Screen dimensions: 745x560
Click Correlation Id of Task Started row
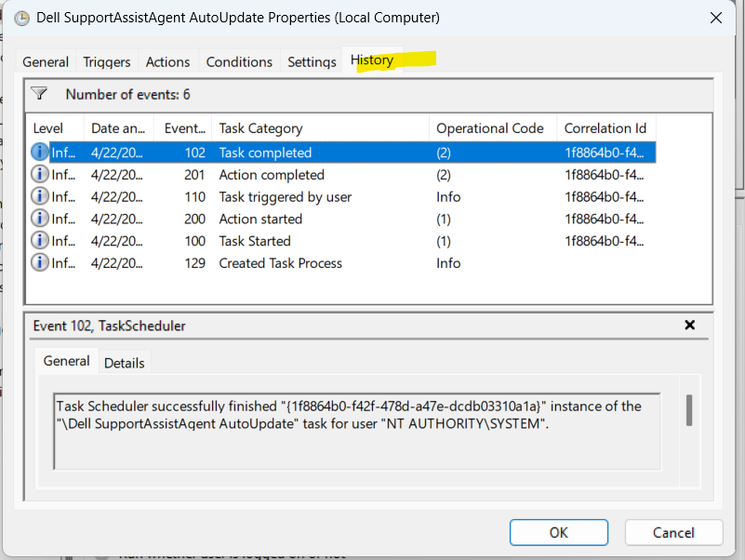pyautogui.click(x=604, y=241)
